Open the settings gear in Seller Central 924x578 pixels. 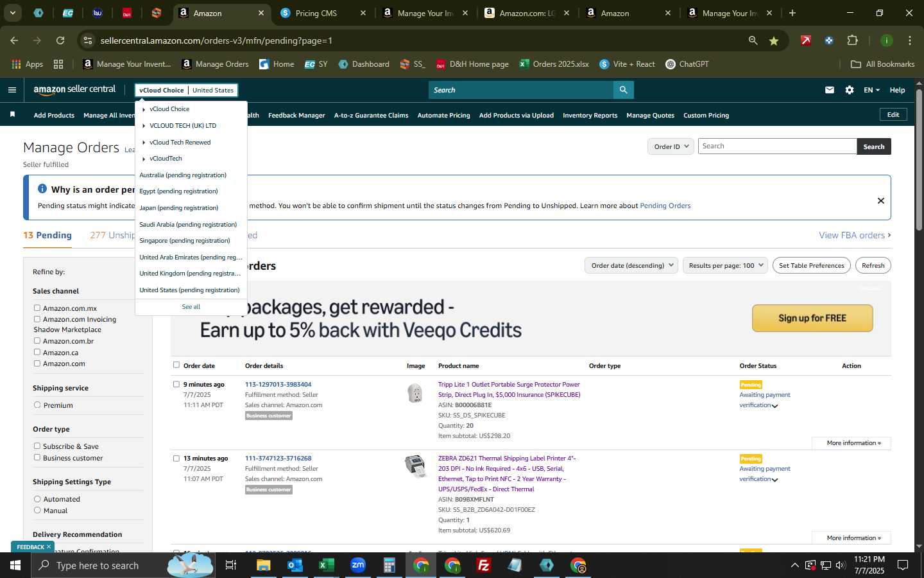pos(850,90)
